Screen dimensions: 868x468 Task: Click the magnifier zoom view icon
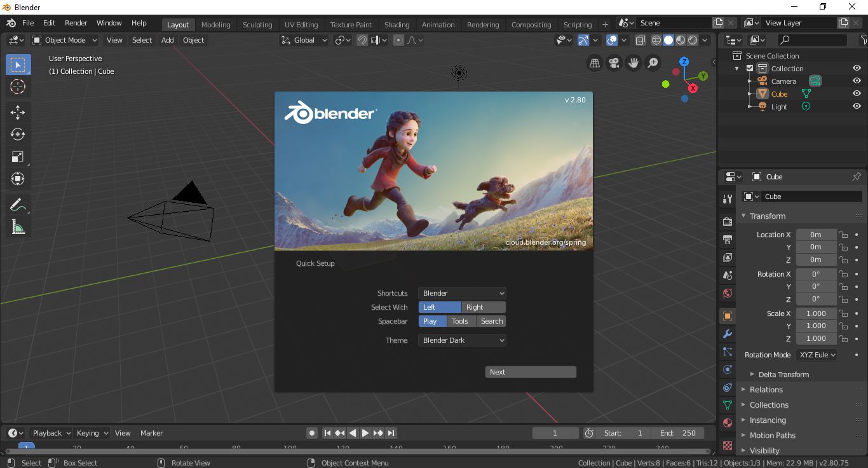pos(653,63)
